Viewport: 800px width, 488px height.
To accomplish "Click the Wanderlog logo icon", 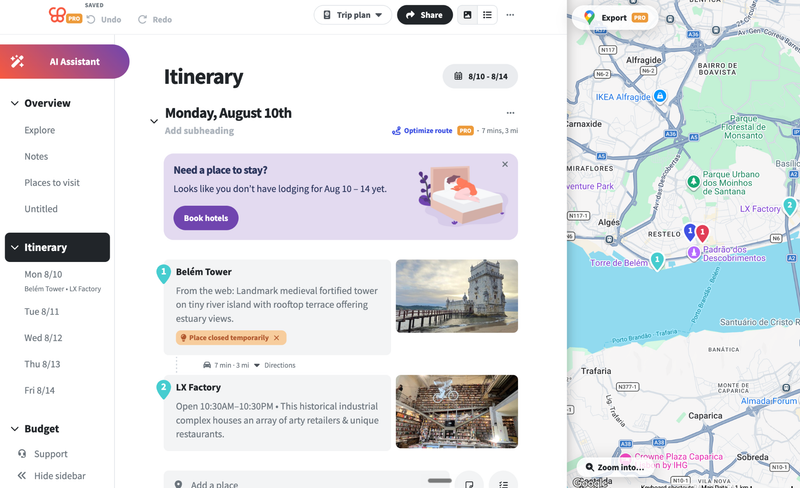I will [x=57, y=14].
